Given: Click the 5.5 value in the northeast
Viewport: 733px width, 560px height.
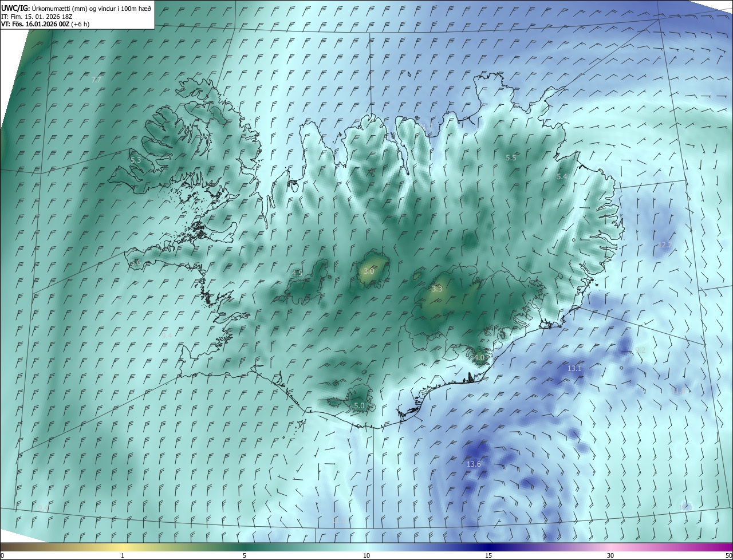Looking at the screenshot, I should pos(511,157).
